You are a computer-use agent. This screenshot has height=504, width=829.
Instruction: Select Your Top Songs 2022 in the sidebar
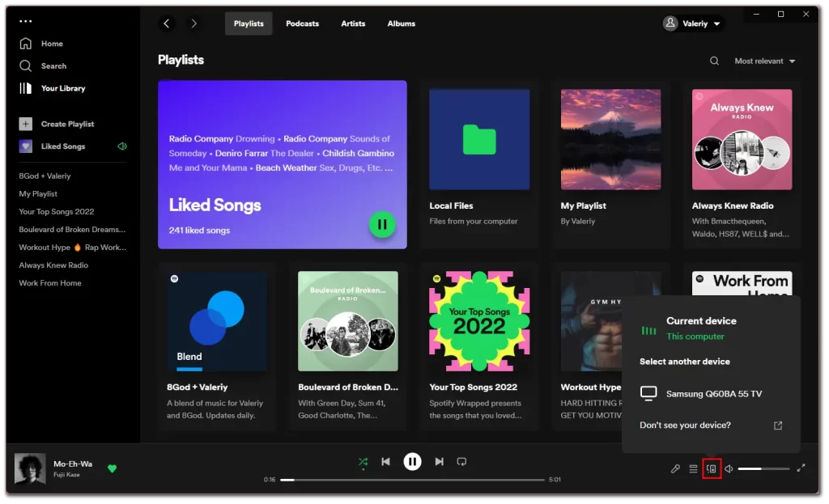tap(57, 212)
